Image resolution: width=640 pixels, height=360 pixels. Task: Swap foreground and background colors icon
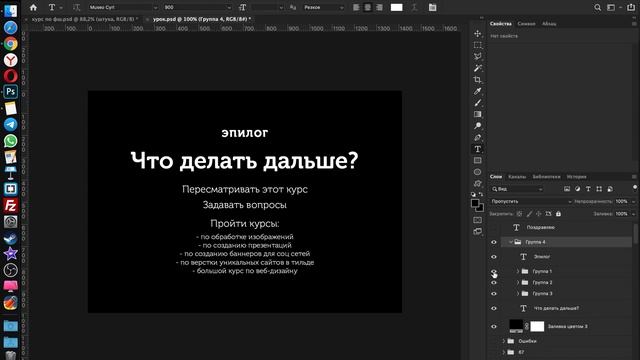click(x=481, y=194)
